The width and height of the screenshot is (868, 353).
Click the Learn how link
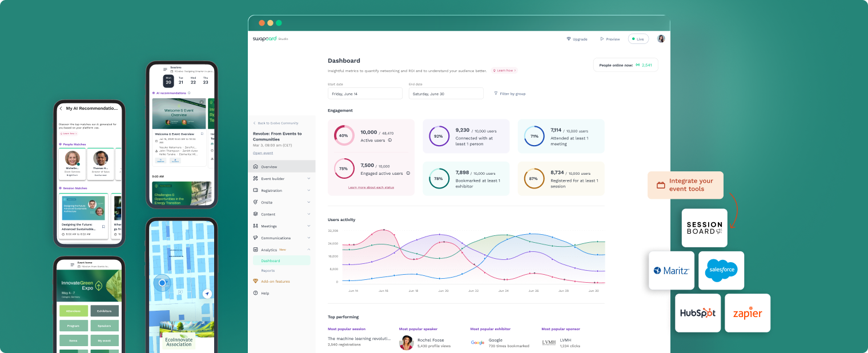point(503,70)
